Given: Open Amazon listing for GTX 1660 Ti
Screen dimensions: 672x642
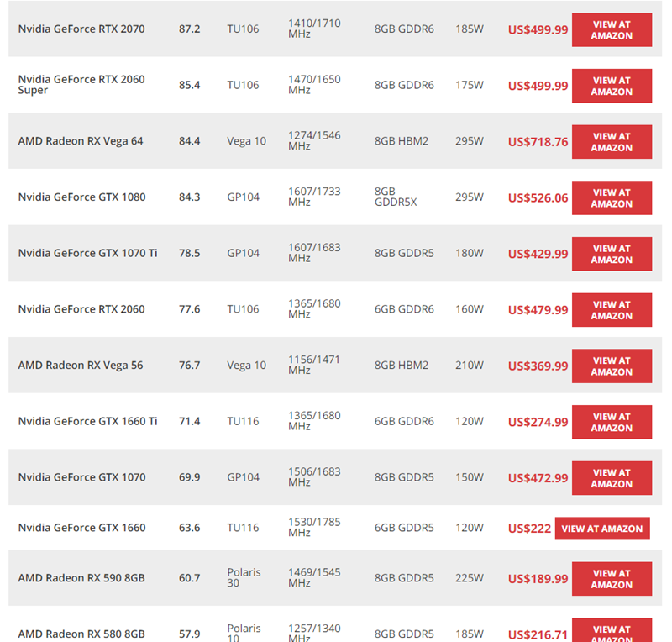Looking at the screenshot, I should 612,422.
